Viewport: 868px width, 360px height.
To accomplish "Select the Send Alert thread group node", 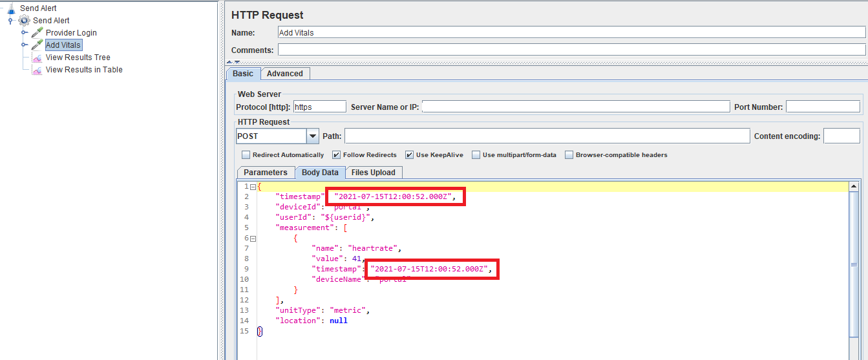I will [51, 21].
